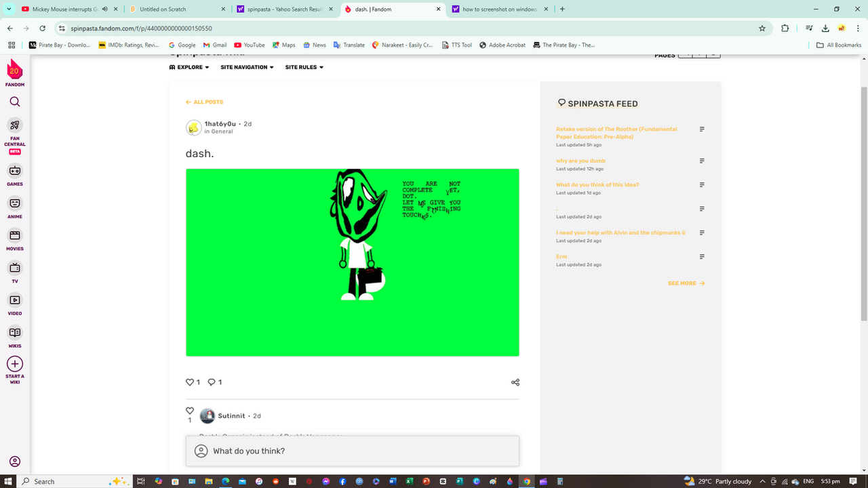Viewport: 868px width, 488px height.
Task: Open list icon beside Retake version feed item
Action: (x=702, y=129)
